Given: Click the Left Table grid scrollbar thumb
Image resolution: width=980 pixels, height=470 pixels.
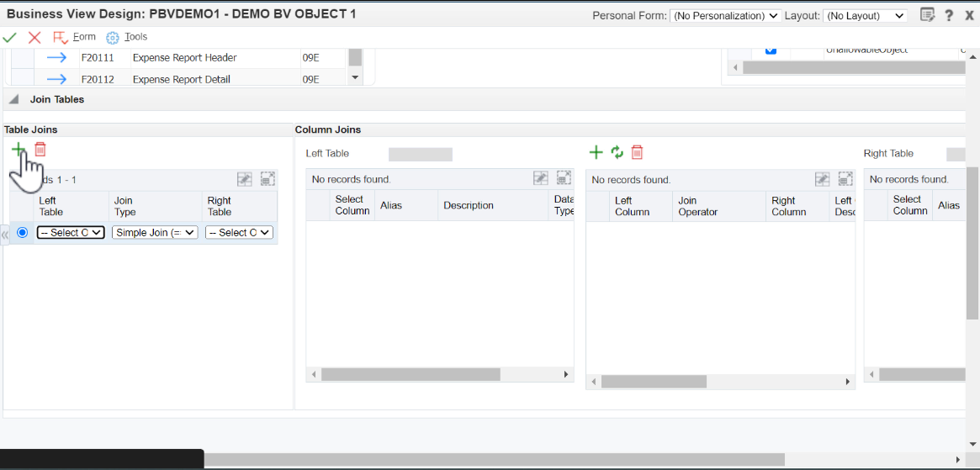Looking at the screenshot, I should click(411, 374).
